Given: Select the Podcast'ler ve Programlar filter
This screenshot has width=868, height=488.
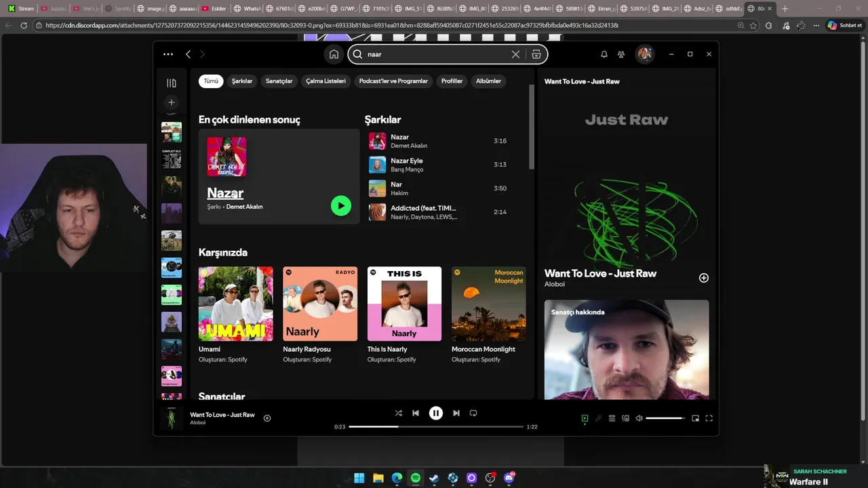Looking at the screenshot, I should tap(393, 81).
